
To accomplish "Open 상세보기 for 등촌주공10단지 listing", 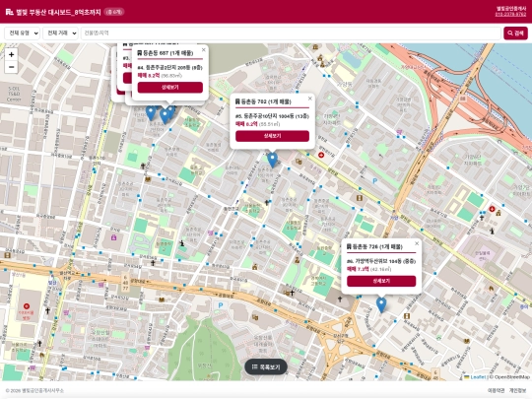I will click(272, 136).
